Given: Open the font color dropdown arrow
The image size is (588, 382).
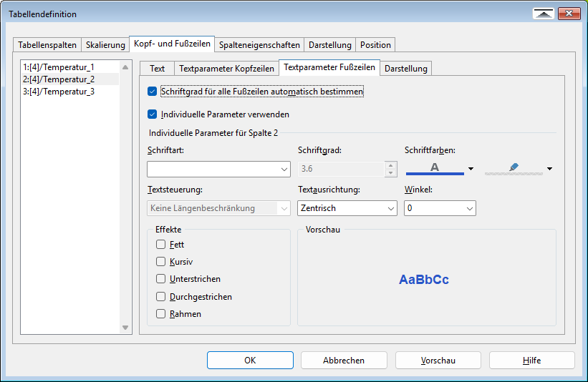Looking at the screenshot, I should pyautogui.click(x=471, y=169).
